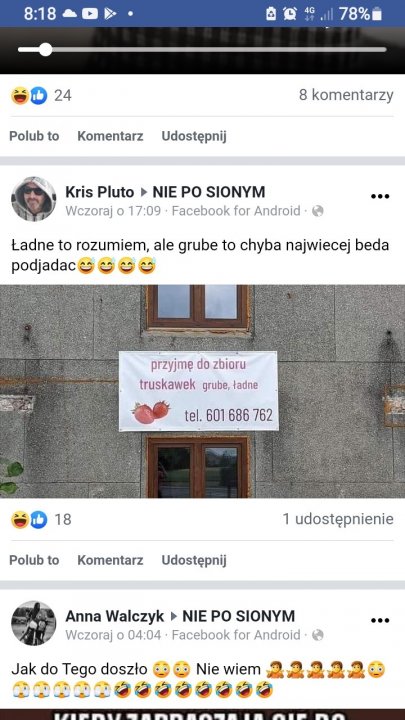View reaction icons on post with 18 reactions
The image size is (405, 720).
[29, 519]
